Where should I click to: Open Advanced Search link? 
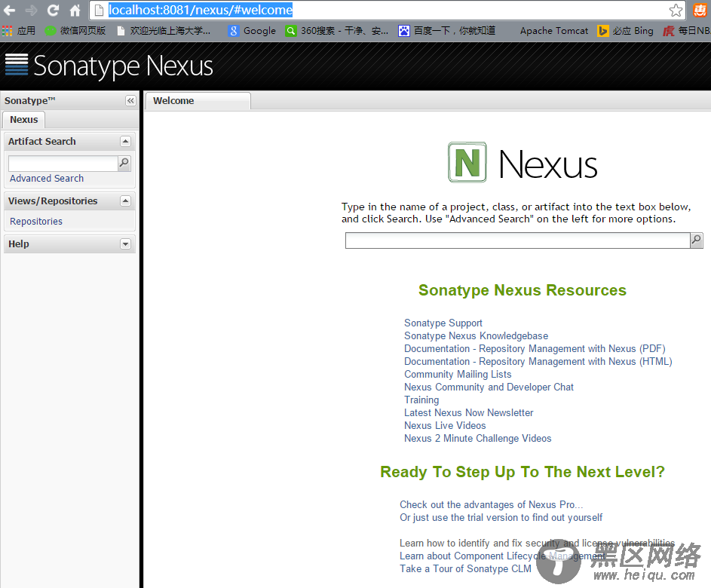tap(47, 179)
